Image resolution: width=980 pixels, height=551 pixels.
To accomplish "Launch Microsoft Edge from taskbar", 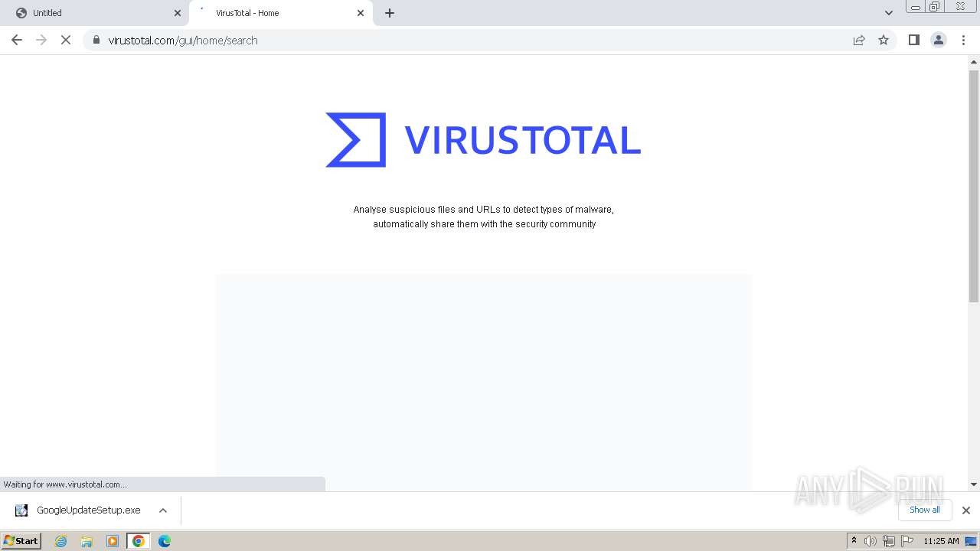I will click(x=165, y=541).
